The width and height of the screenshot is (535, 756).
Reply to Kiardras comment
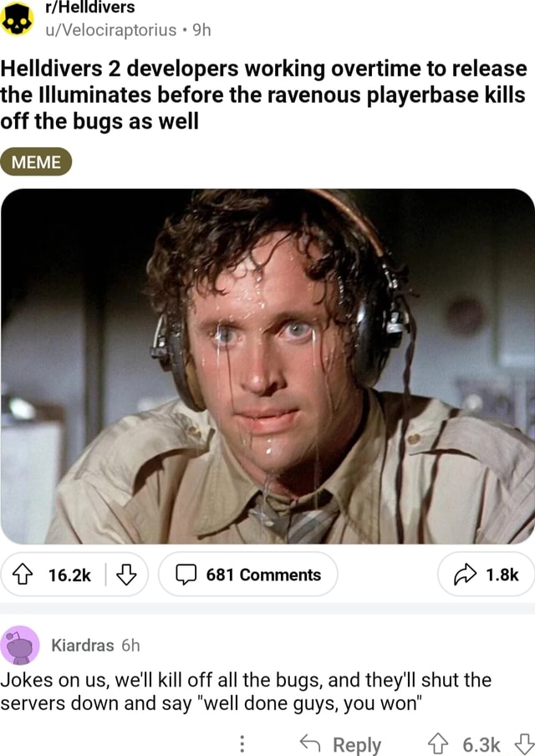(340, 744)
